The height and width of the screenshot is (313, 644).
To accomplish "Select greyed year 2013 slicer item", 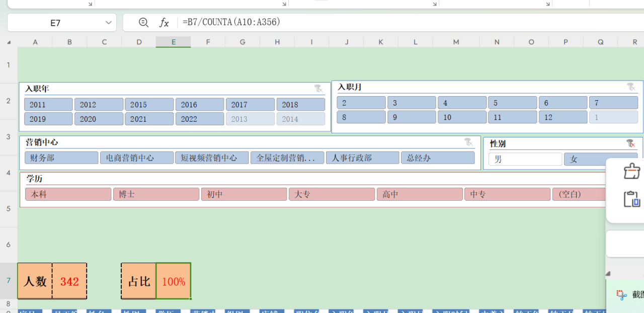I will [x=250, y=119].
